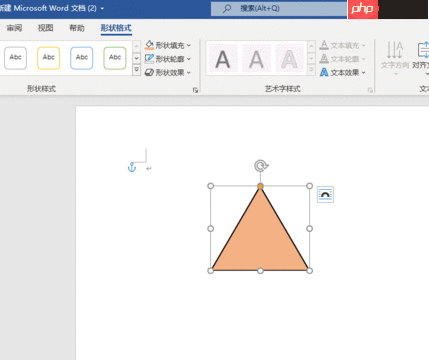Click the right-middle sizing handle
Screen dimensions: 429x360
coord(310,228)
